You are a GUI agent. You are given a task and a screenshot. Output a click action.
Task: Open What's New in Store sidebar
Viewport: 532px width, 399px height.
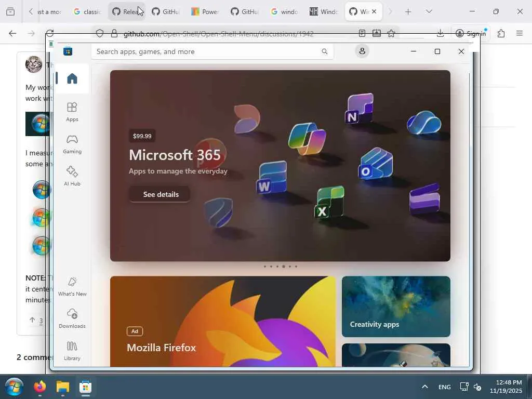point(72,286)
